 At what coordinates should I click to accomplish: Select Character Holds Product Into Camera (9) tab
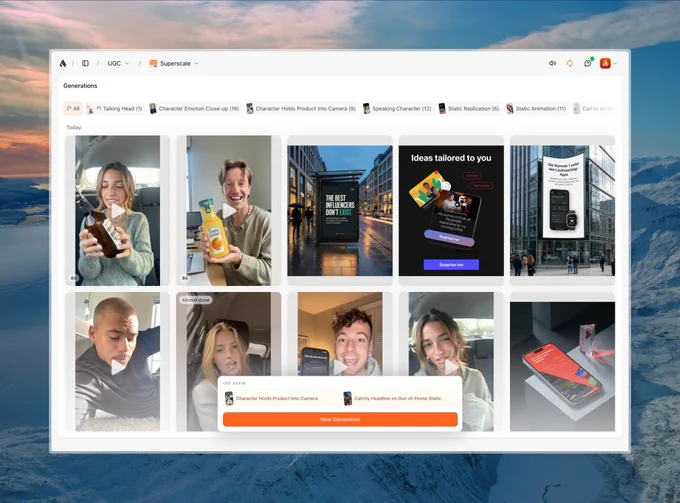click(301, 108)
